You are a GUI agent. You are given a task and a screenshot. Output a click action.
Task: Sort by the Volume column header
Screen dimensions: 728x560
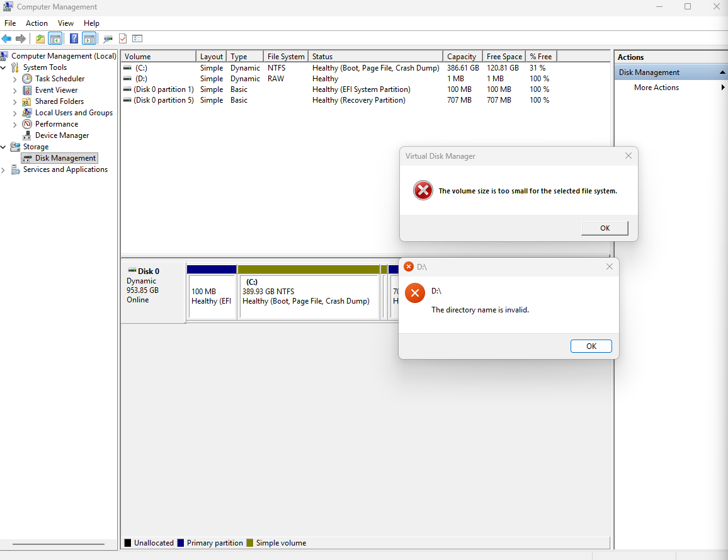(158, 56)
